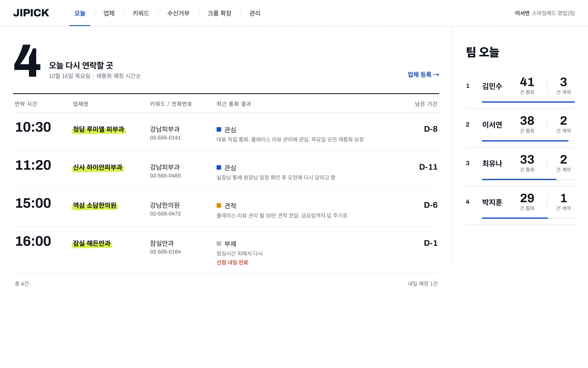This screenshot has width=588, height=368.
Task: Select the 10:30 contact time
Action: coord(33,127)
